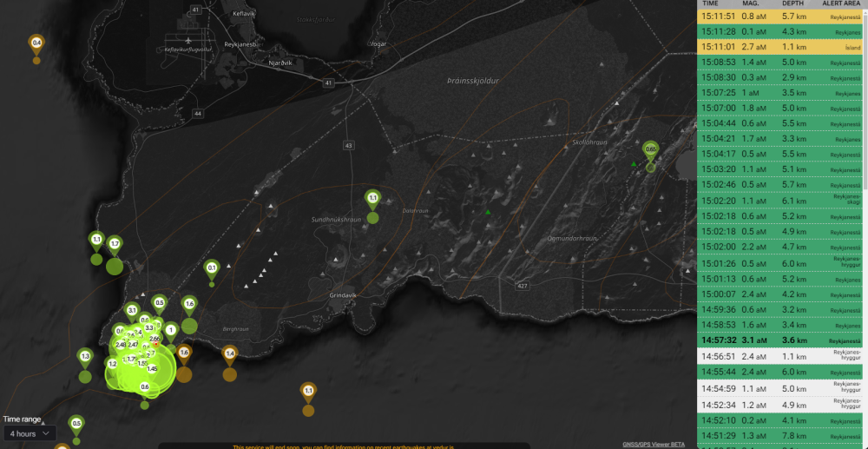Open the green 1.3 magnitude marker
868x449 pixels.
click(x=85, y=356)
